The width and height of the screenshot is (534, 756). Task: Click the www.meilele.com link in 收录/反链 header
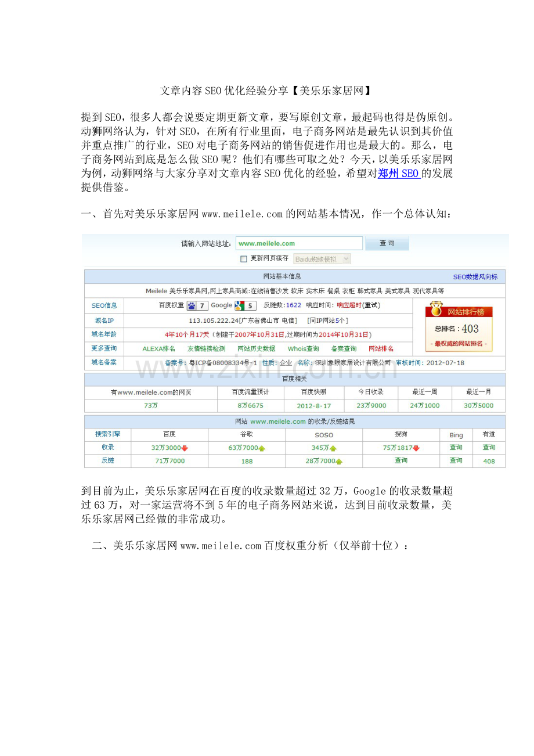pos(278,422)
